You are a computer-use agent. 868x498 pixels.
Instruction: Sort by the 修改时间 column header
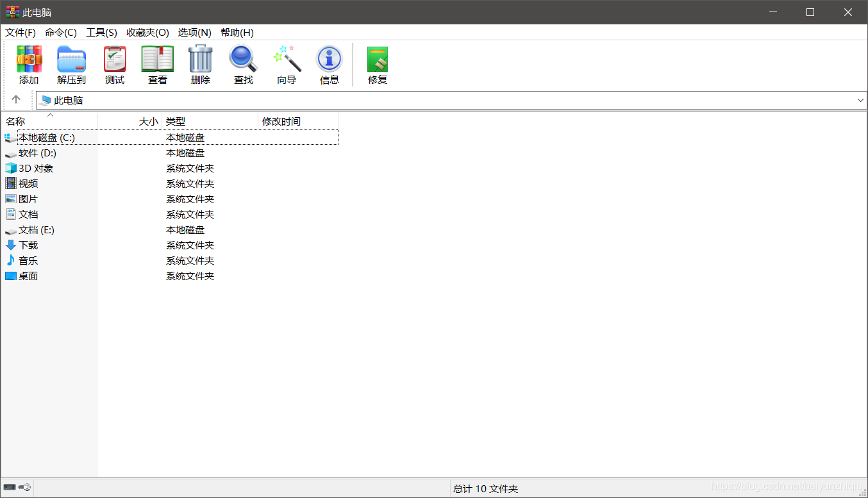298,121
